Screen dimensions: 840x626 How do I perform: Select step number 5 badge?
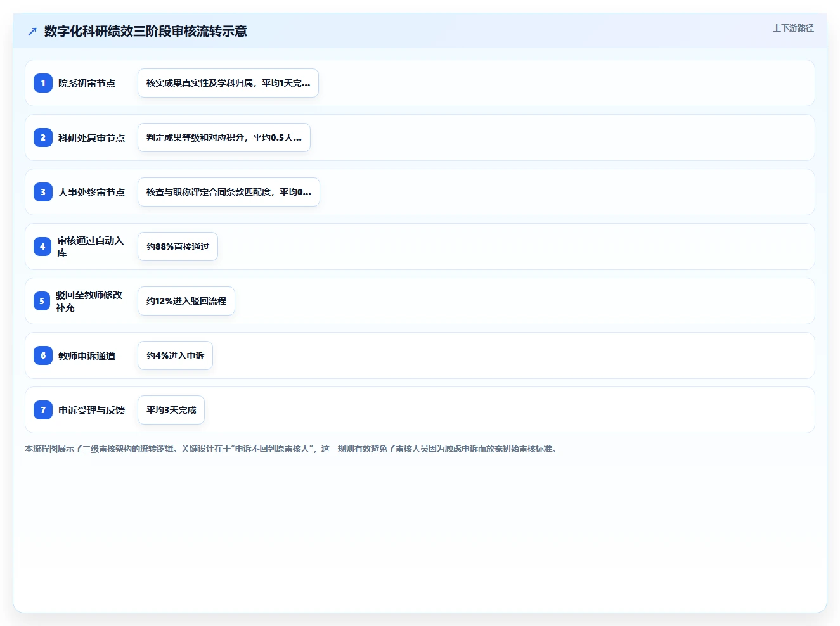pyautogui.click(x=42, y=301)
